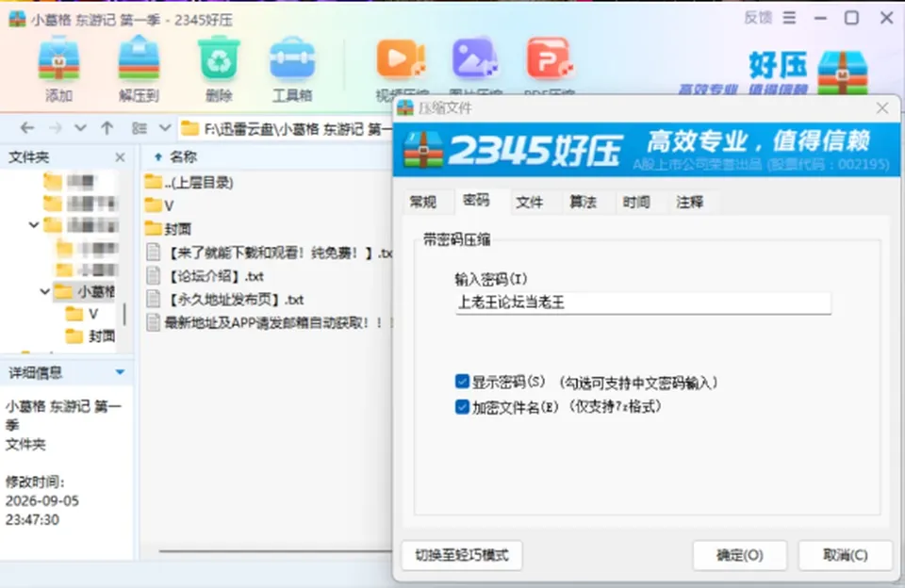
Task: Launch the purple image compression tool icon
Action: click(x=475, y=58)
